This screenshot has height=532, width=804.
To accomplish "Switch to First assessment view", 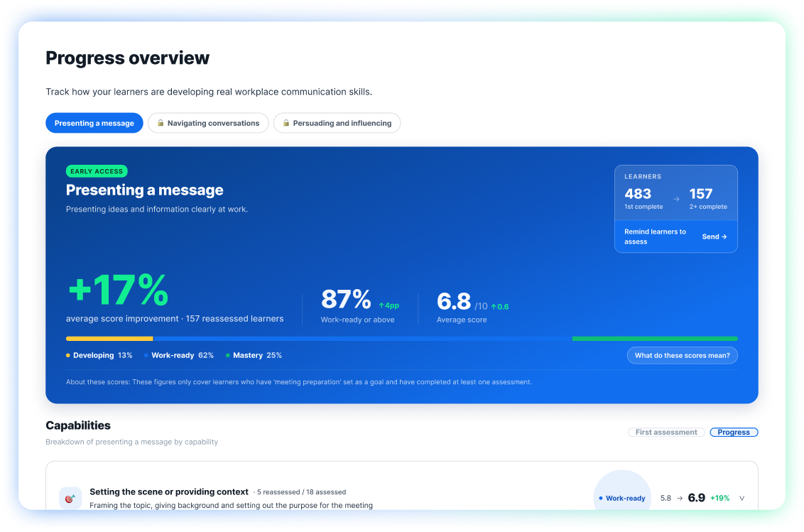I will (666, 433).
